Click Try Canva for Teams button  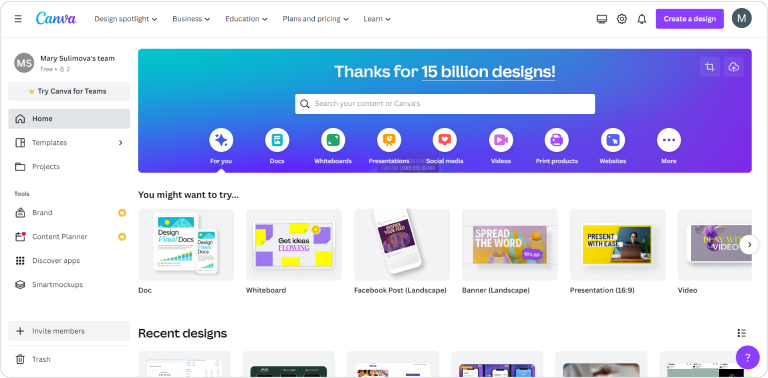[x=69, y=91]
